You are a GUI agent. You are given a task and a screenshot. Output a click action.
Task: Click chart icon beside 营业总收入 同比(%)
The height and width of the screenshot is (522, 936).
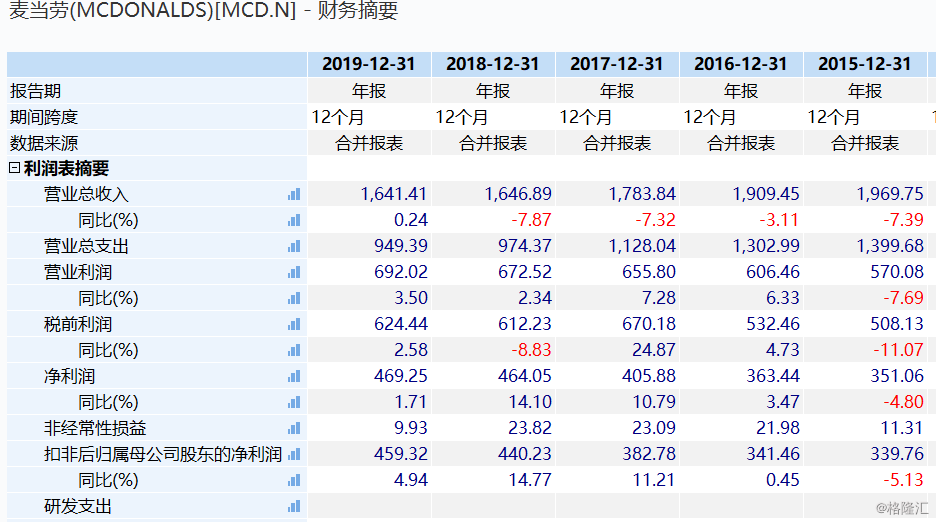pos(294,220)
